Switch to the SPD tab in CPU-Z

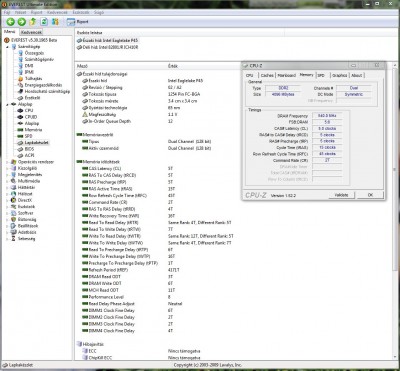click(321, 75)
